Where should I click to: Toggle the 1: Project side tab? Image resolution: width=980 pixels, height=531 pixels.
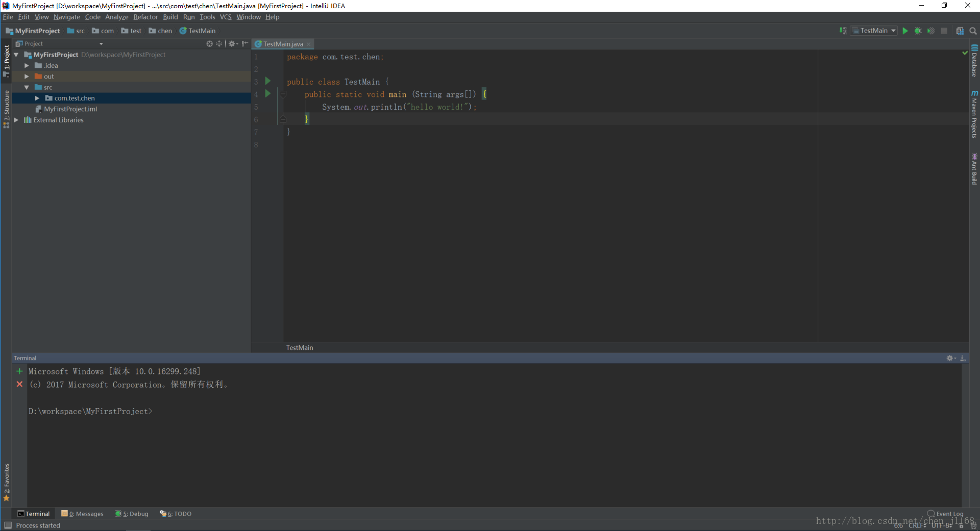pyautogui.click(x=6, y=61)
